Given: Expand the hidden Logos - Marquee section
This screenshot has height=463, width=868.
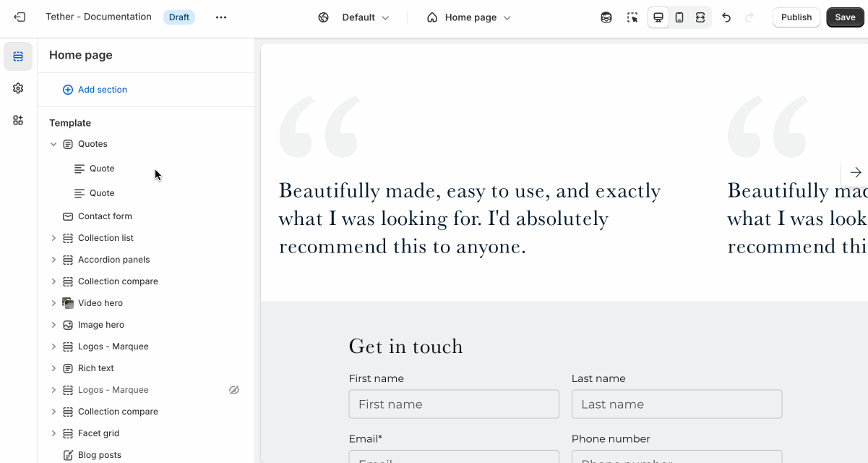Looking at the screenshot, I should (x=53, y=390).
